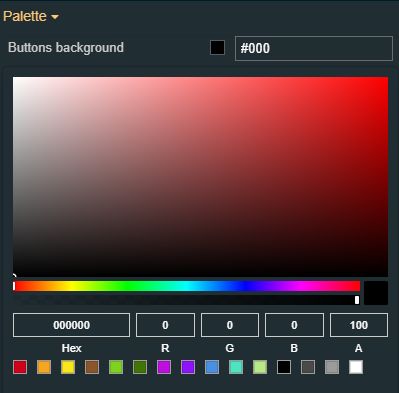Focus the #000 color text field
The width and height of the screenshot is (399, 393).
tap(314, 48)
